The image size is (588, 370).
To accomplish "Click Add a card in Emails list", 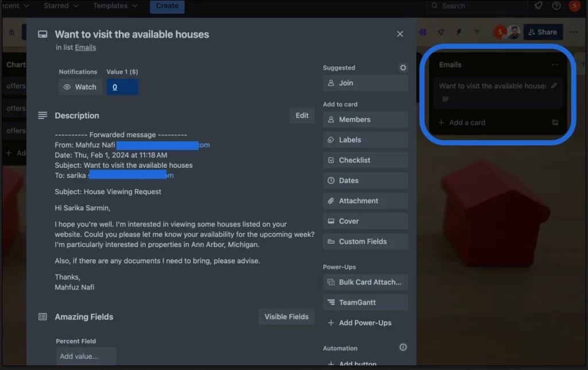I will coord(462,123).
